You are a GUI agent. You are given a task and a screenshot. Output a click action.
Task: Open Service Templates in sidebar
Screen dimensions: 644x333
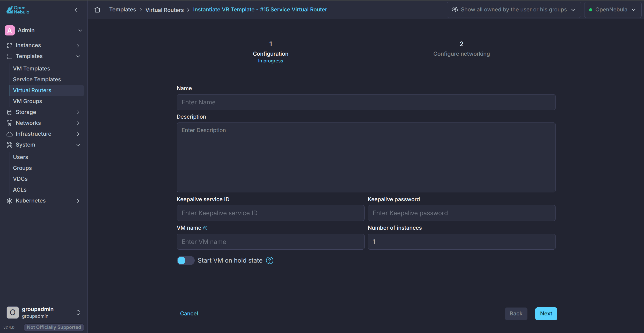(37, 79)
